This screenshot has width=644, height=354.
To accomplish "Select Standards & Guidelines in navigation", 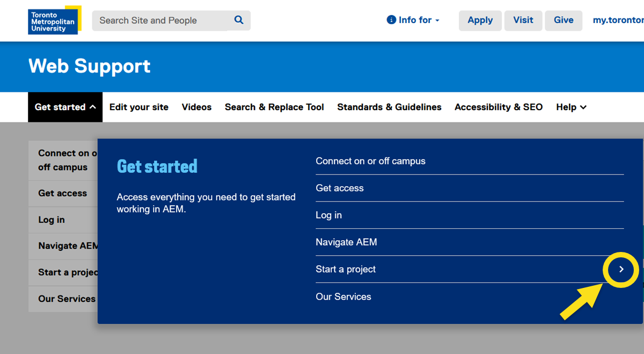I will [x=389, y=107].
